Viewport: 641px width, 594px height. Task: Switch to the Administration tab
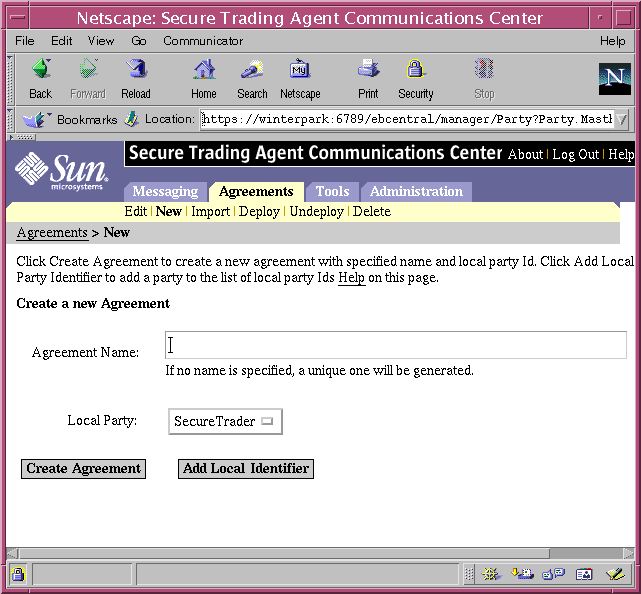tap(416, 192)
